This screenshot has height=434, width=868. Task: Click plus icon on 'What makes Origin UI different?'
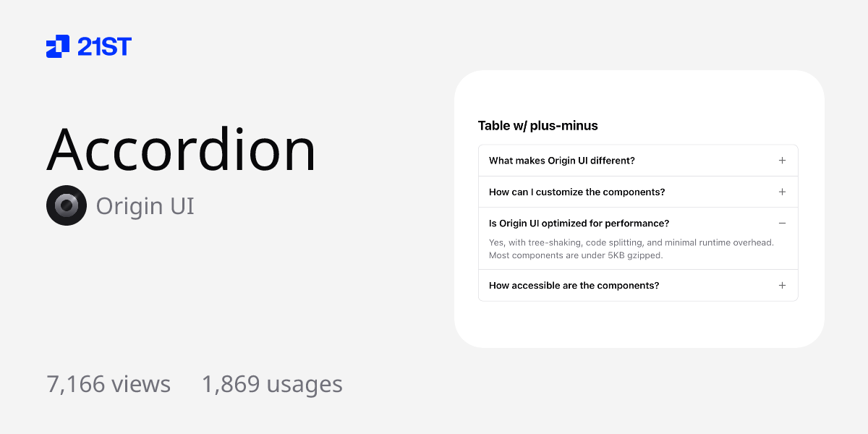click(782, 161)
